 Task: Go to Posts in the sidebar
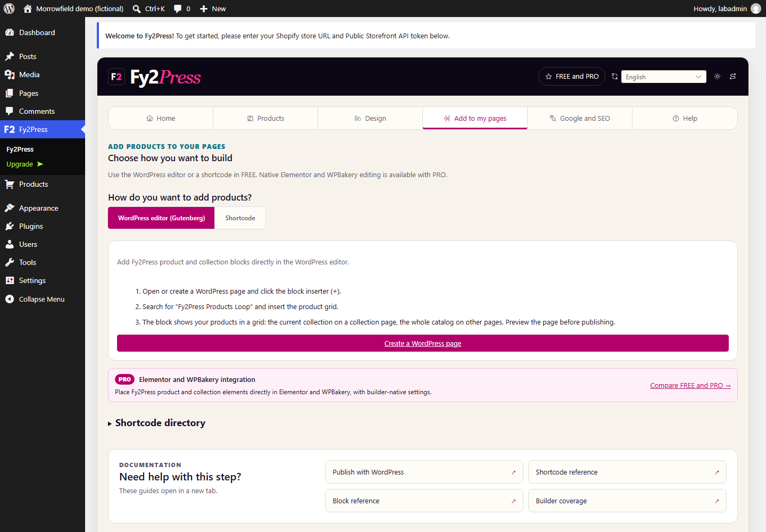point(43,56)
